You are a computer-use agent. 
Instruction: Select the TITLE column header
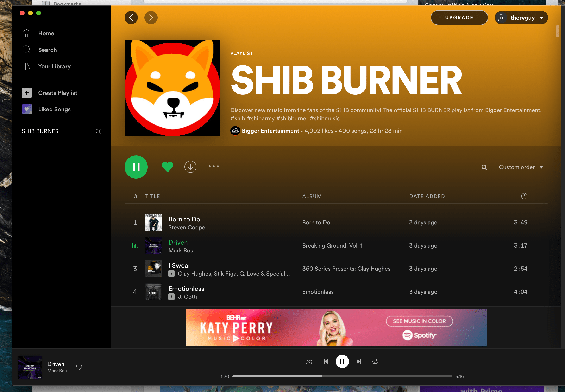click(x=152, y=196)
